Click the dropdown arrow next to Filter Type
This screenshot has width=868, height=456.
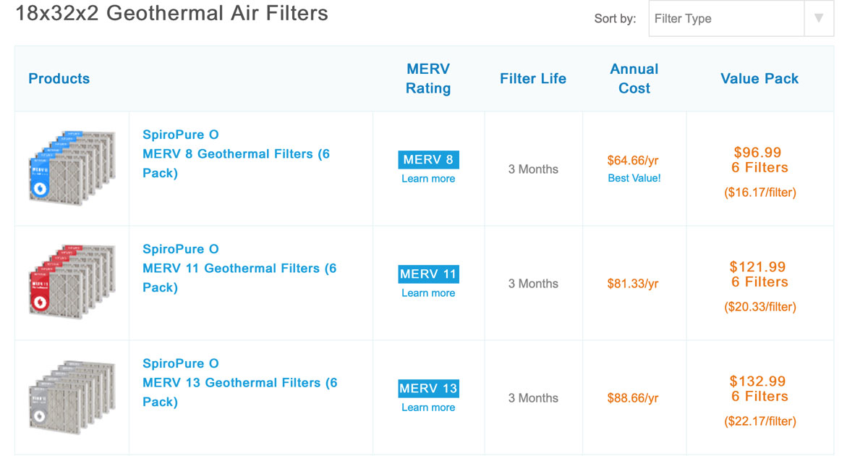[x=818, y=18]
